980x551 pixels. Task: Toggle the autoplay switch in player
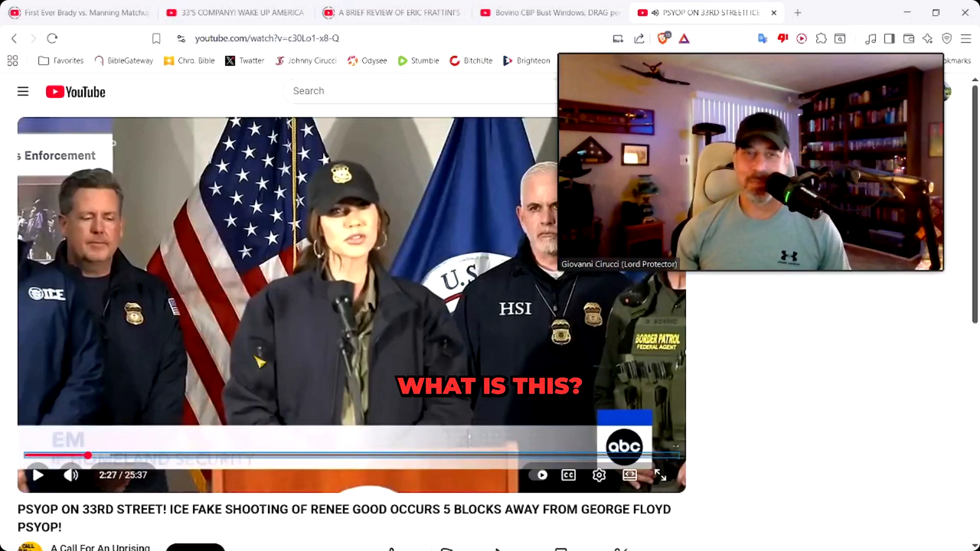click(x=539, y=475)
